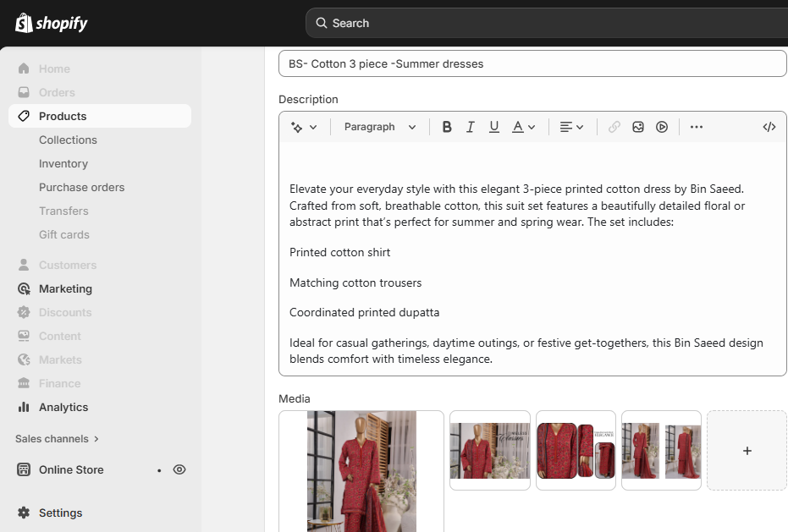Click the Bold formatting icon
The image size is (788, 532).
tap(447, 127)
